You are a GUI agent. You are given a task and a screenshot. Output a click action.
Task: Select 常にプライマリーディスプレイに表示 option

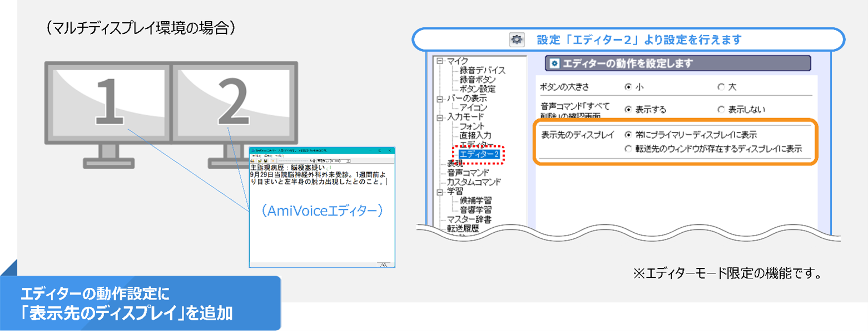click(x=628, y=135)
